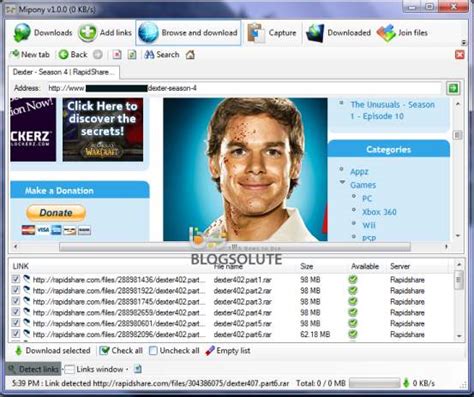This screenshot has width=474, height=397.
Task: Click the Join files icon
Action: (386, 33)
